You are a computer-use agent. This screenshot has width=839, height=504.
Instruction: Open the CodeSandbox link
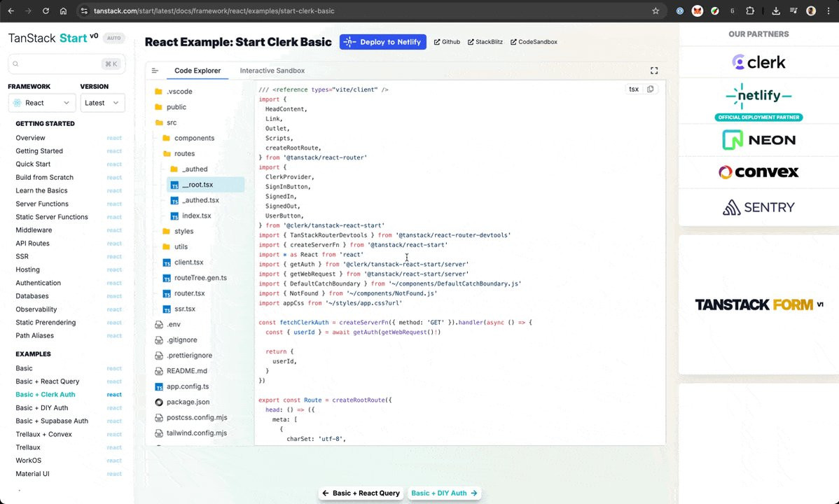tap(534, 42)
